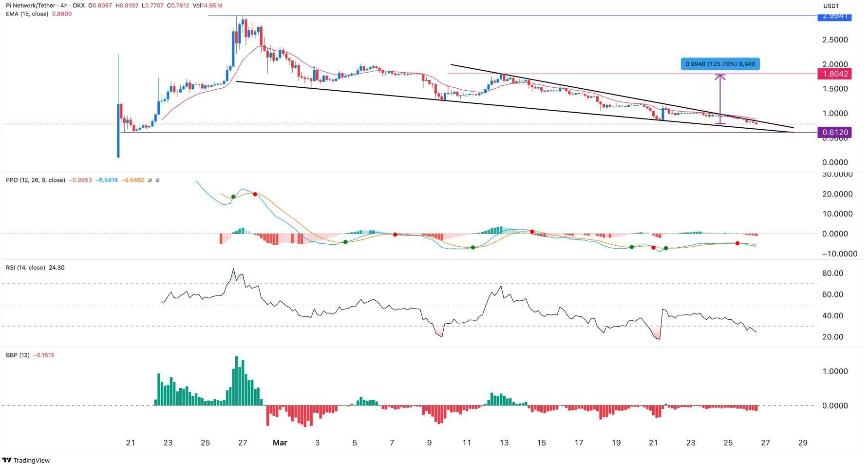The width and height of the screenshot is (868, 469).
Task: Select the BBP (13) indicator legend
Action: tap(17, 355)
